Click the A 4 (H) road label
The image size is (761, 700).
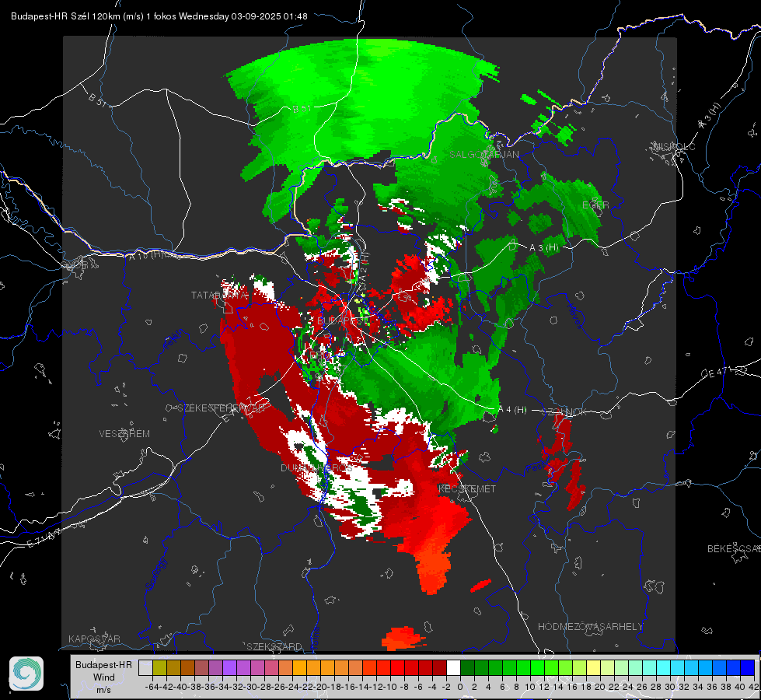pyautogui.click(x=512, y=410)
